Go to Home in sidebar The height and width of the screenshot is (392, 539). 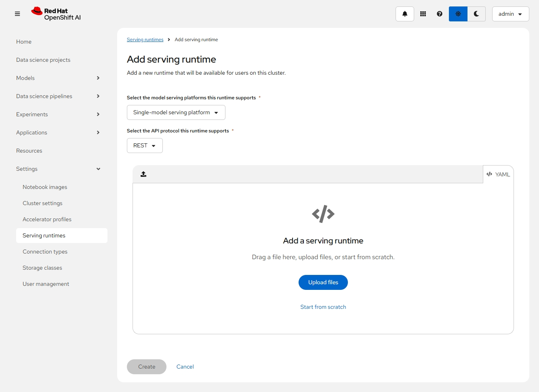(24, 42)
